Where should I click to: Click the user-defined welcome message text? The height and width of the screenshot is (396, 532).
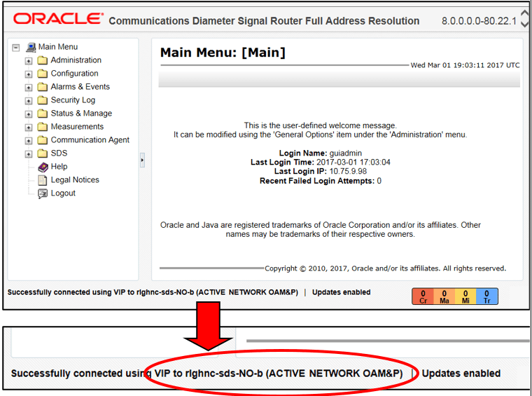tap(321, 130)
